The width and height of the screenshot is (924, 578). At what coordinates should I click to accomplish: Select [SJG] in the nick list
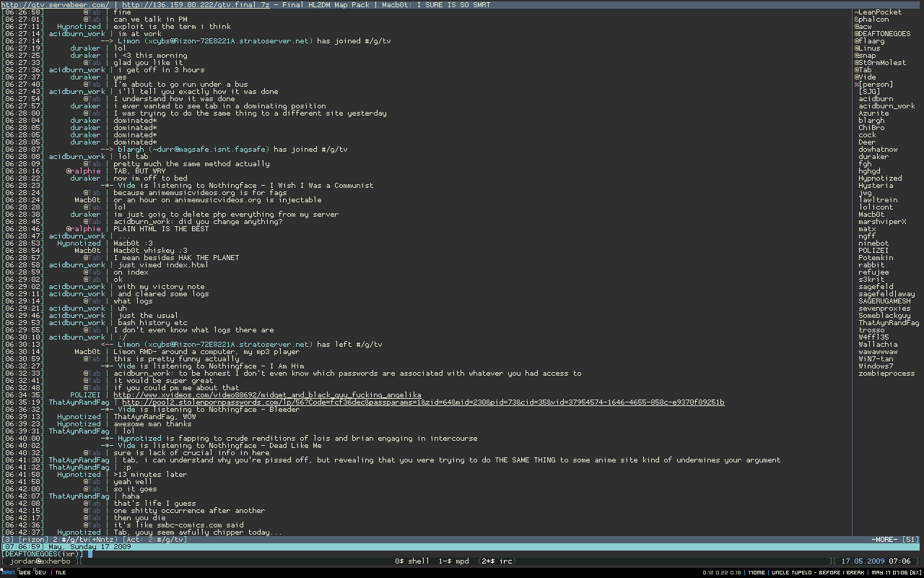point(869,91)
